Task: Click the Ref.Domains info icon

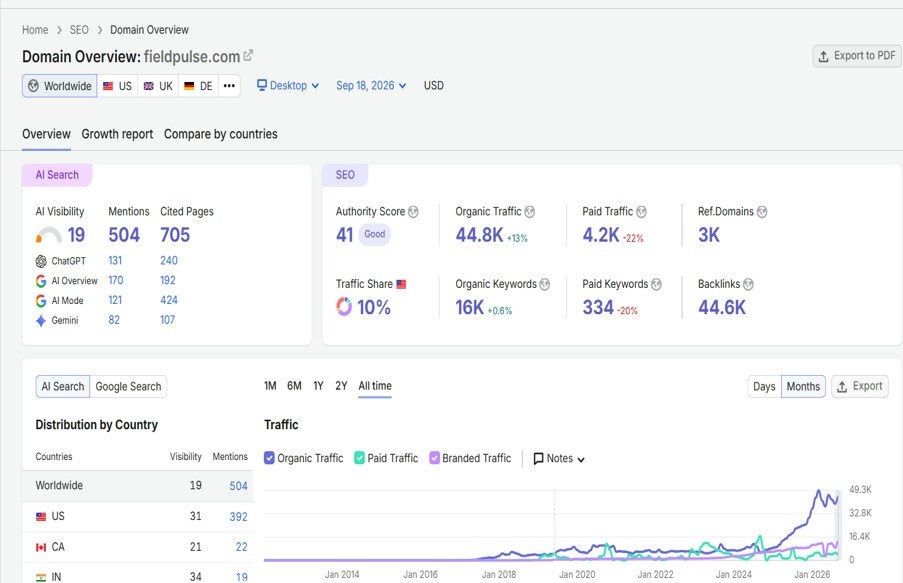Action: (x=762, y=212)
